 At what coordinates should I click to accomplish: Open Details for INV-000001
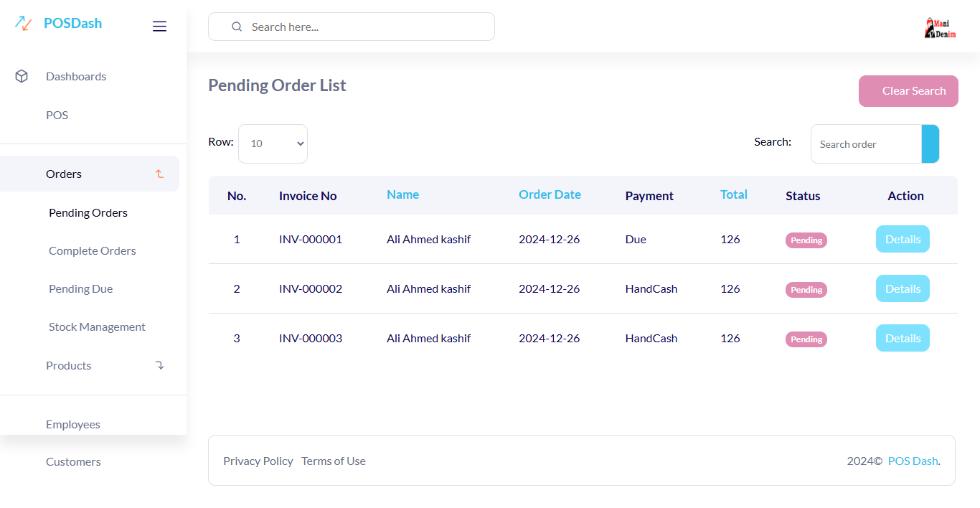point(903,239)
